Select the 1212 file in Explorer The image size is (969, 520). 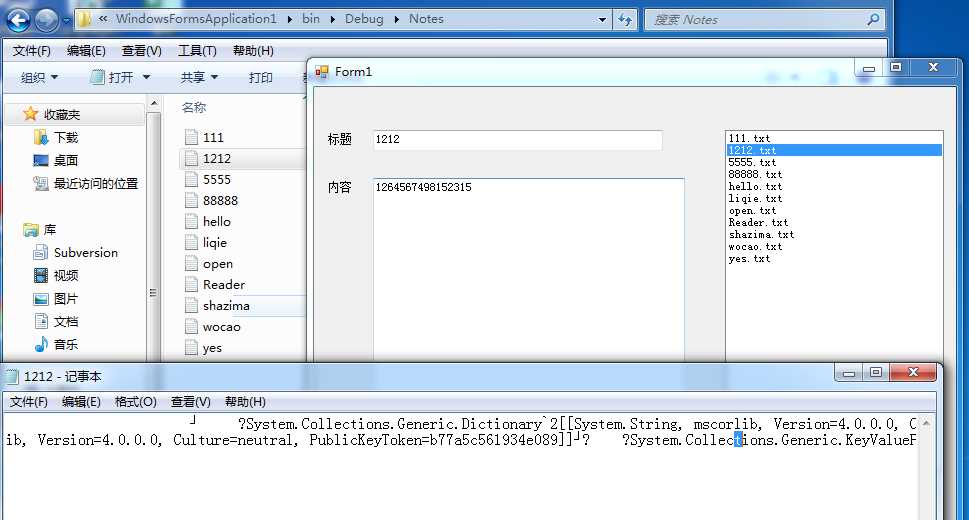click(x=216, y=158)
